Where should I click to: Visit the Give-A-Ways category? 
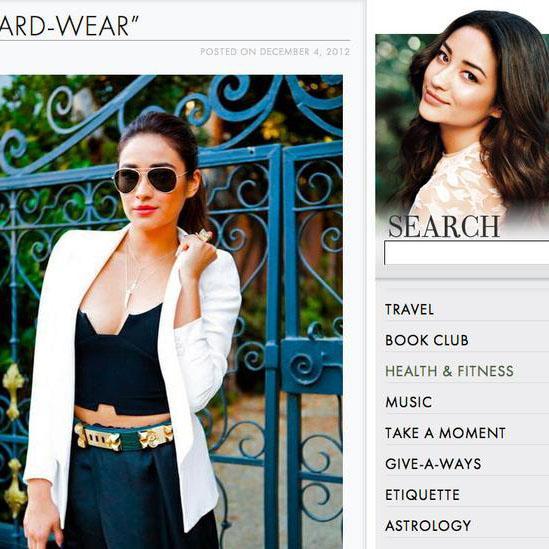(433, 464)
